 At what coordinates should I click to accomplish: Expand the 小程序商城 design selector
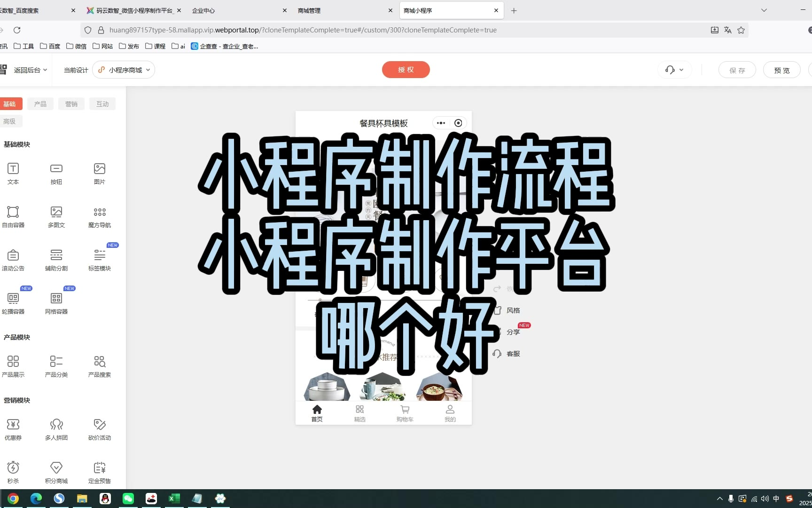coord(124,70)
